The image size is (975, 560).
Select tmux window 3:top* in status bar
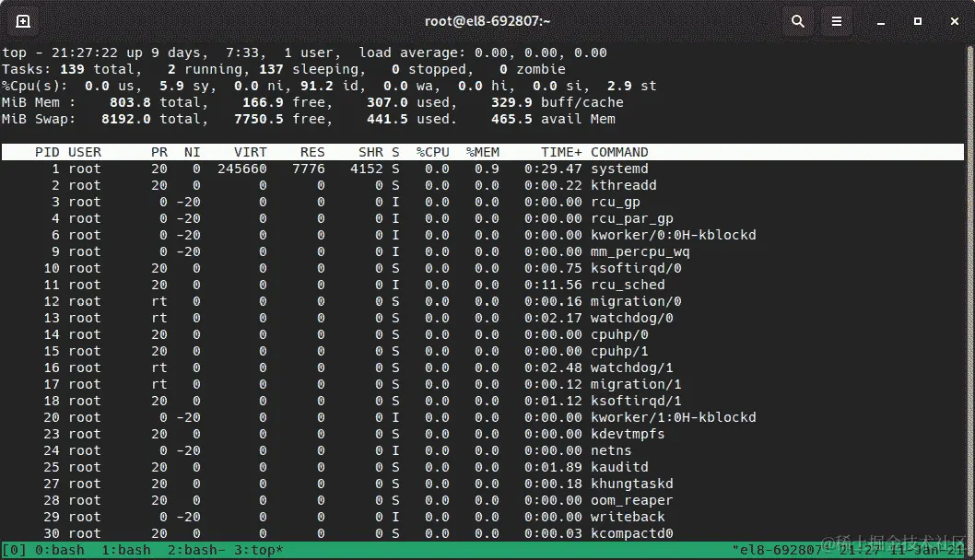(259, 550)
